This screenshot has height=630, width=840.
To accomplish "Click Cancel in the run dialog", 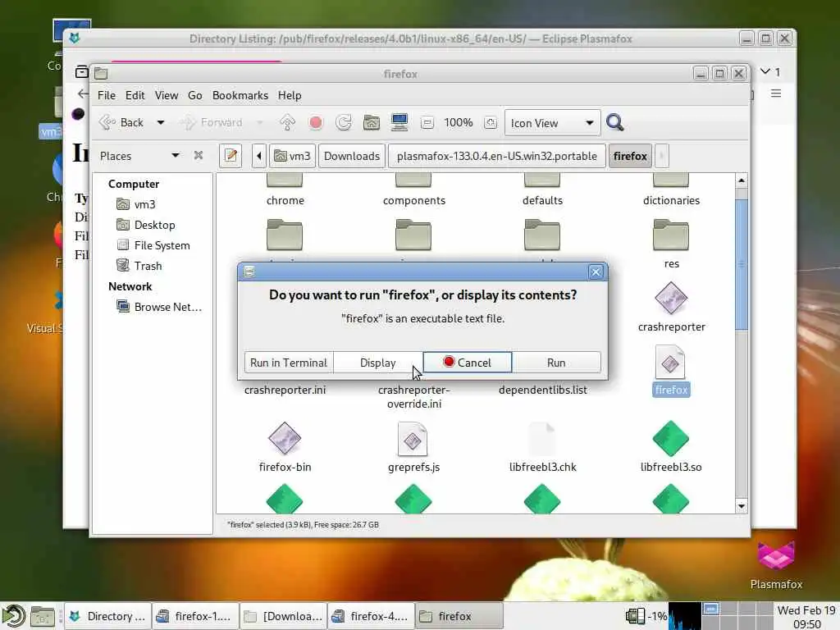I will (x=467, y=363).
